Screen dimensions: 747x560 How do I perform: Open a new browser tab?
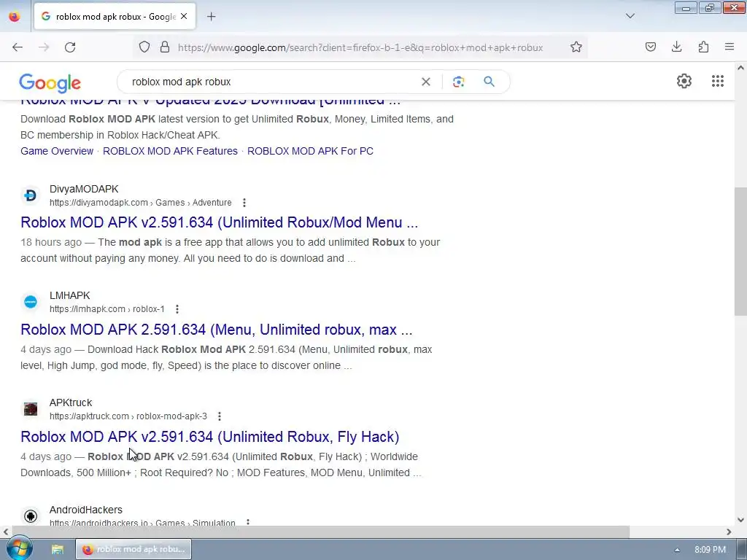(211, 17)
